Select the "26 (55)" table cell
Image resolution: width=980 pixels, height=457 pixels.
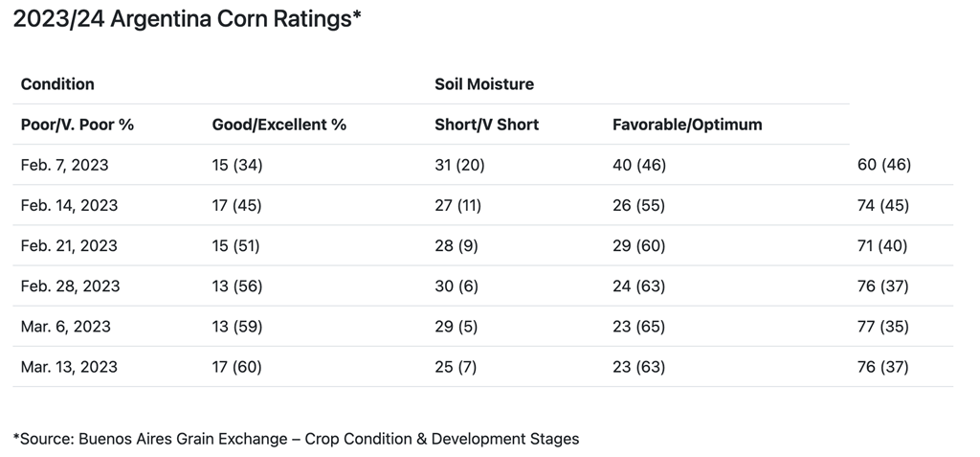click(638, 205)
